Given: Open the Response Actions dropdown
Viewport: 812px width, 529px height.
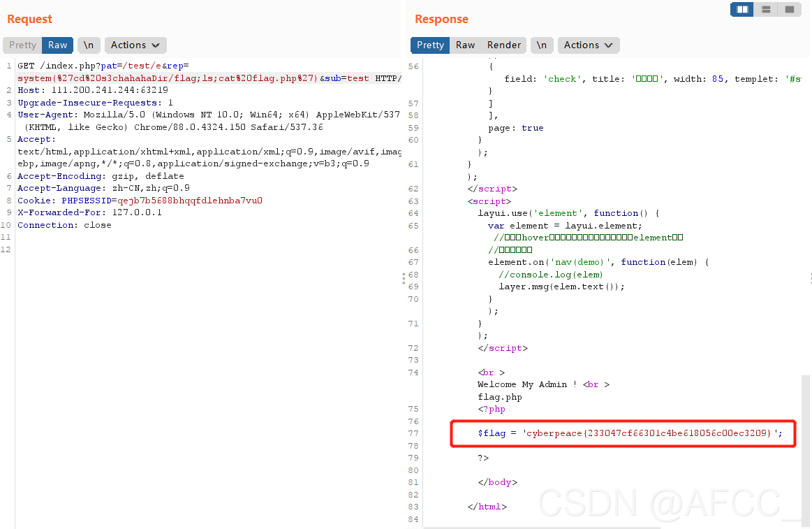Looking at the screenshot, I should [x=589, y=45].
